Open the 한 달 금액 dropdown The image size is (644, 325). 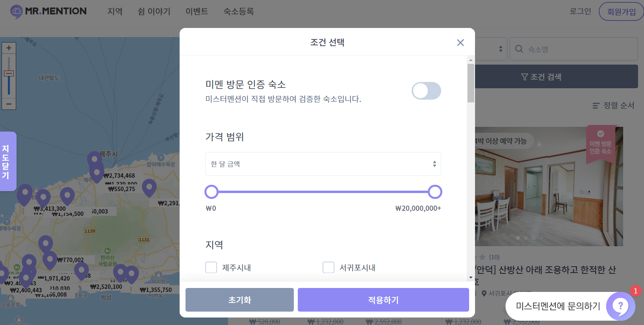[323, 164]
